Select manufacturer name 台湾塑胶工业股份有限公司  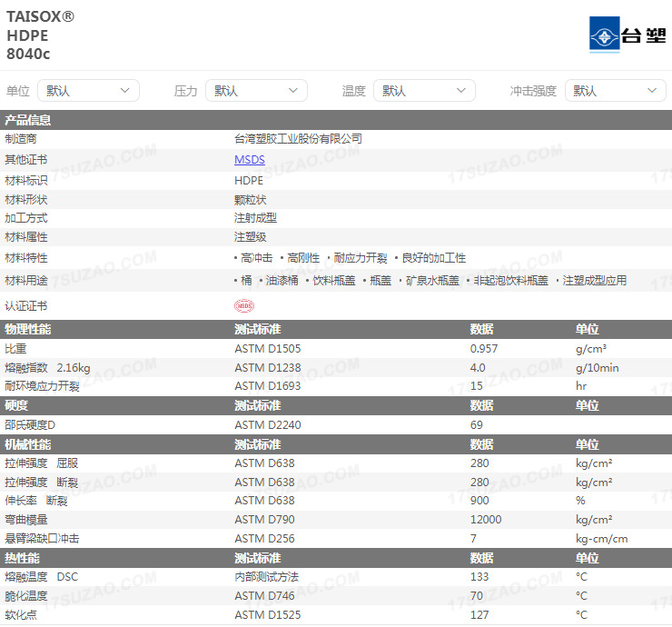tap(298, 138)
